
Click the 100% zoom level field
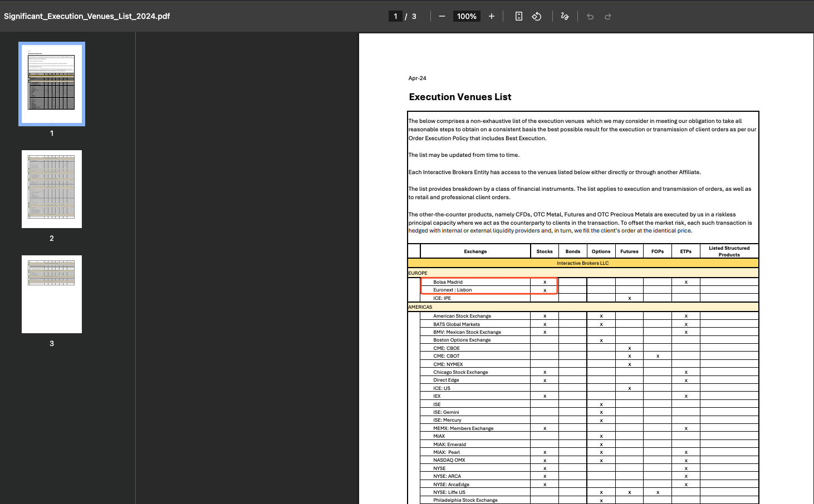click(466, 17)
